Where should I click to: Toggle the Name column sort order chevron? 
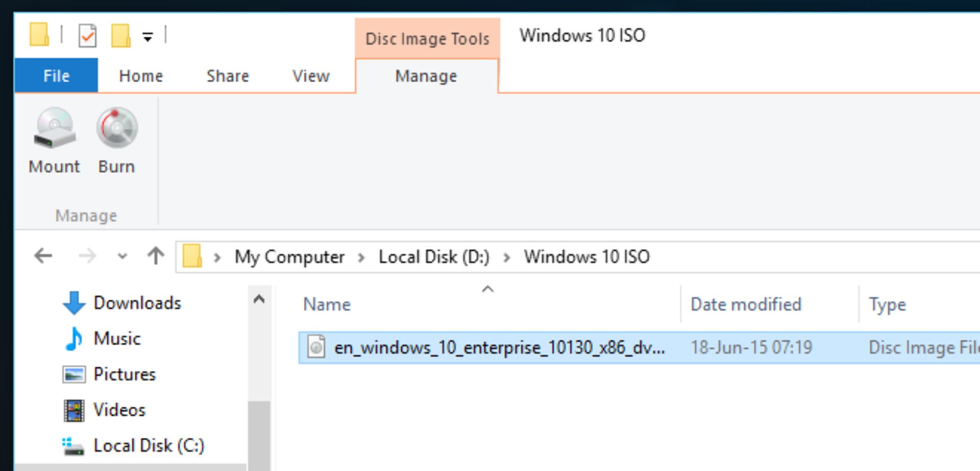(488, 289)
